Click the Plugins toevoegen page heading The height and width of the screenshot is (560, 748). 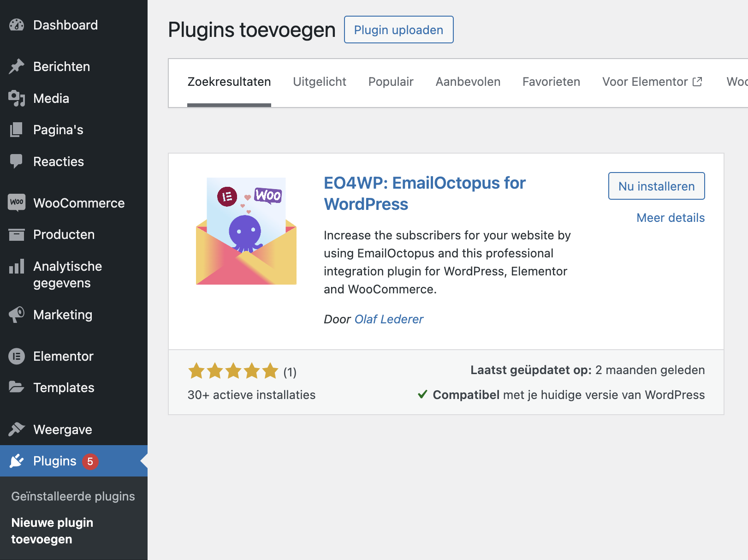(x=252, y=30)
